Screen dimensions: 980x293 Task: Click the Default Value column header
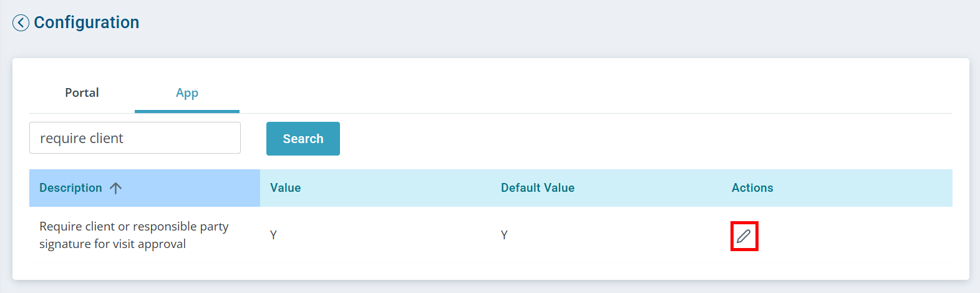538,188
